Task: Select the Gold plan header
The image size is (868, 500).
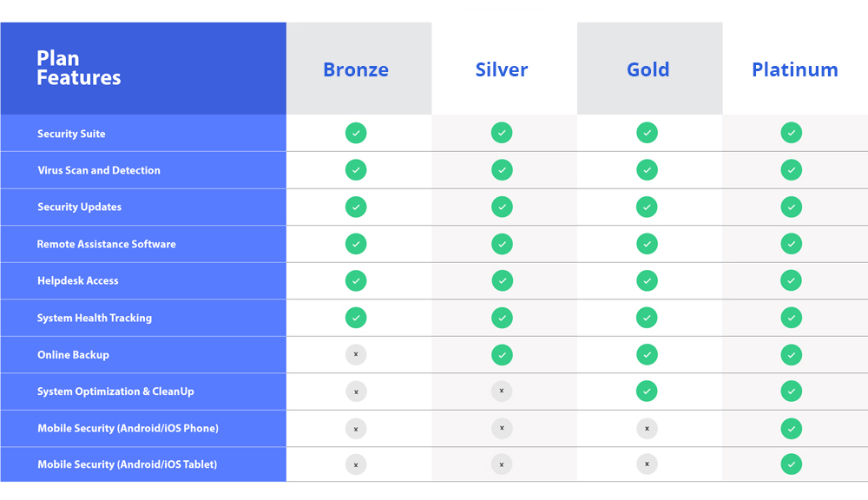Action: (648, 69)
